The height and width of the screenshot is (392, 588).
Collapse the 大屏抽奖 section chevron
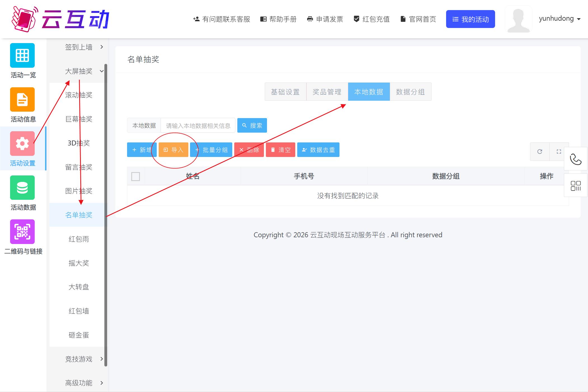102,71
